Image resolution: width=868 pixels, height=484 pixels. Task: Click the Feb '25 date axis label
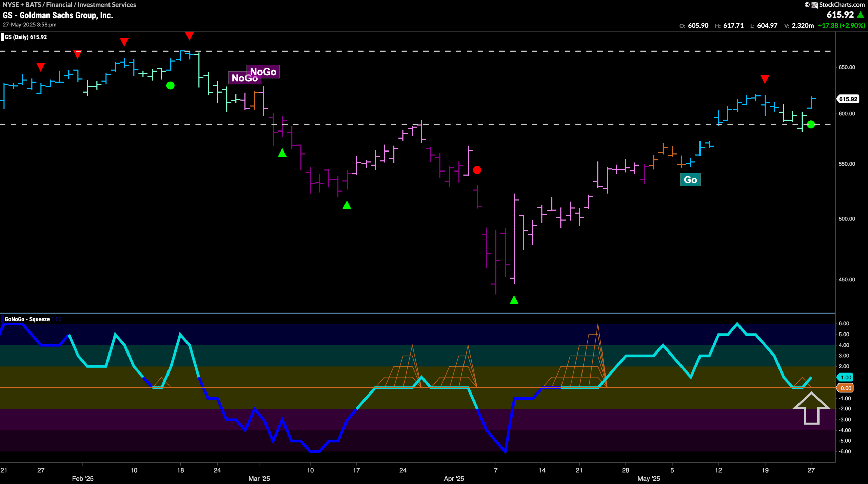pos(82,479)
